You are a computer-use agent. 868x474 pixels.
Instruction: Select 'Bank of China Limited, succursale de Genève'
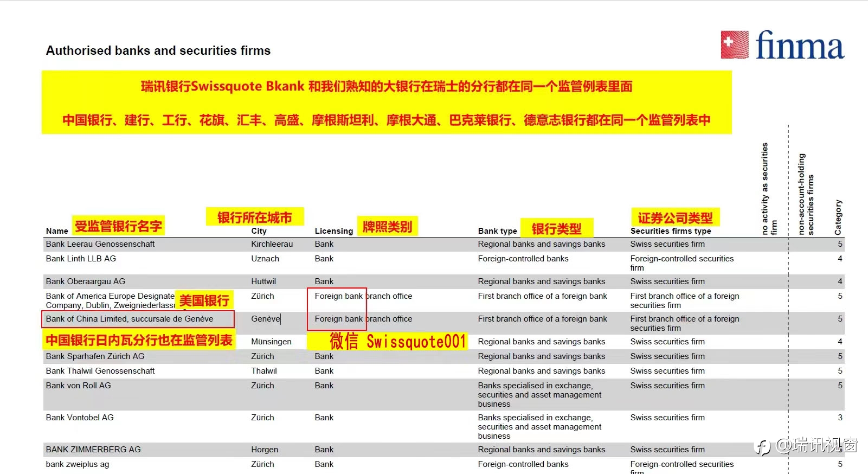tap(130, 319)
